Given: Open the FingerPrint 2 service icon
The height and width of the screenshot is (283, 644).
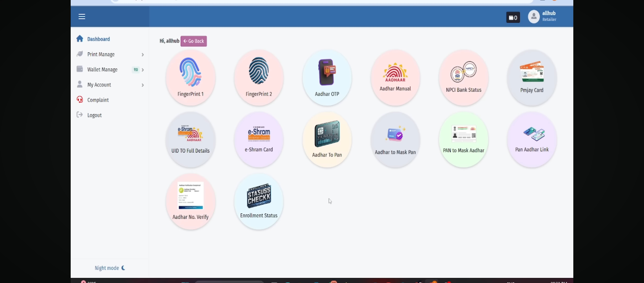Looking at the screenshot, I should click(x=259, y=78).
